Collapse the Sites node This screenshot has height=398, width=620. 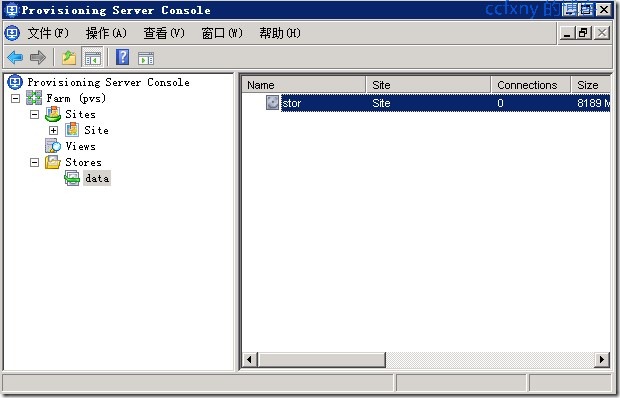pos(34,114)
